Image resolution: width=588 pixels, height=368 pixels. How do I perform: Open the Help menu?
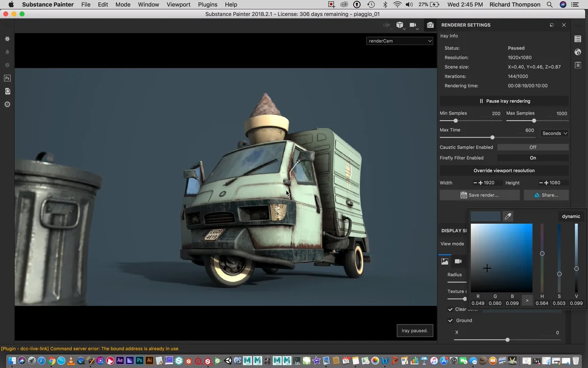click(231, 5)
